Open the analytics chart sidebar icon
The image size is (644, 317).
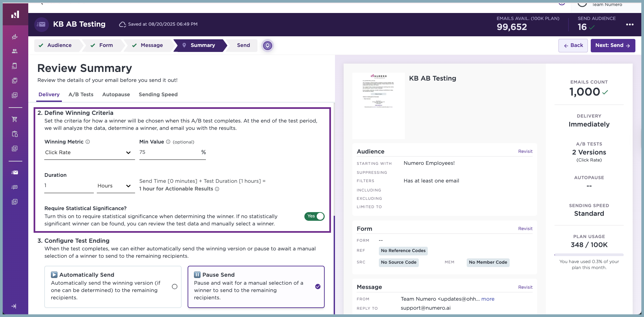pyautogui.click(x=15, y=37)
